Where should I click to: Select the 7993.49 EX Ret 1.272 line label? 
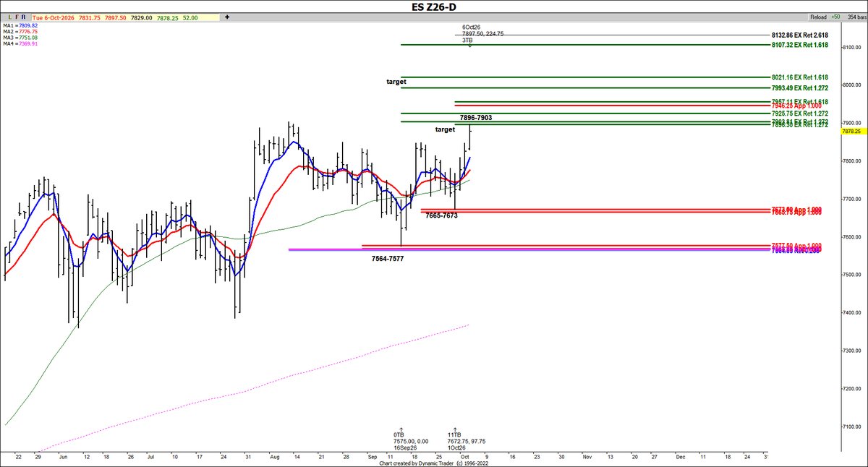[799, 88]
